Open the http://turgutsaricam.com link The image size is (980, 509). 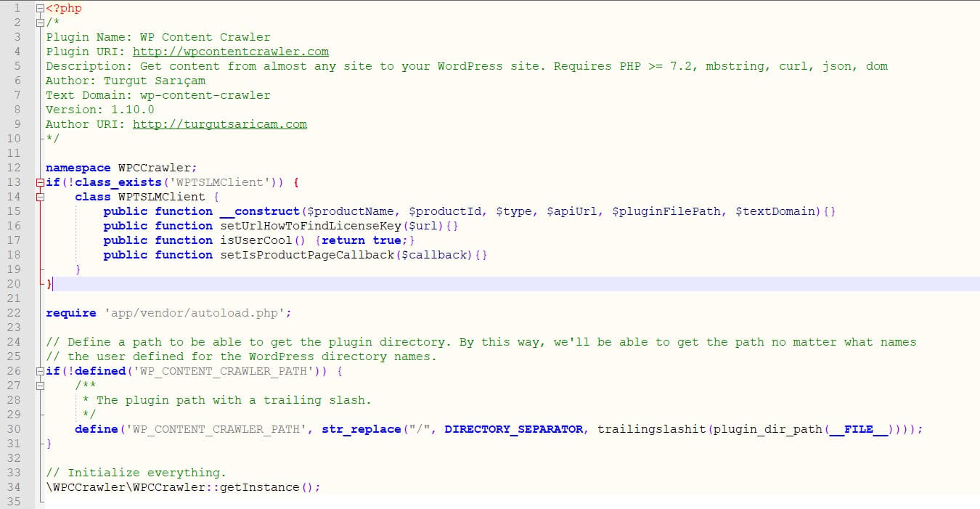tap(220, 124)
